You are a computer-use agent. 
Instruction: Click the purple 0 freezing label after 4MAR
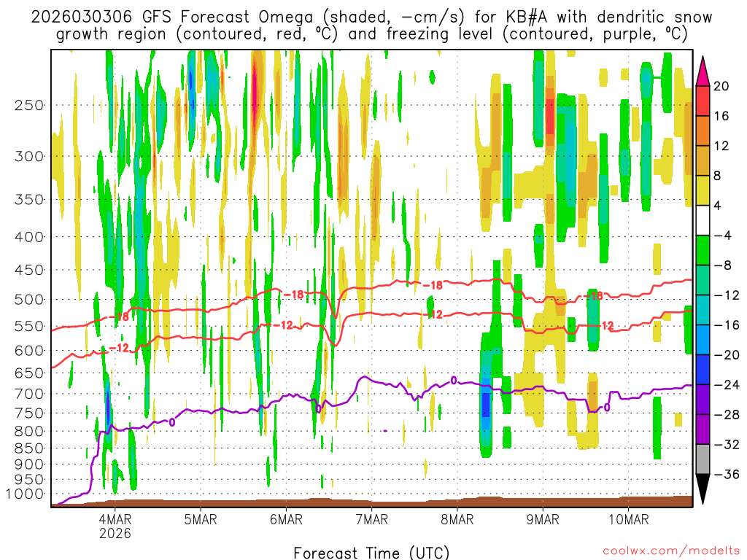[x=172, y=422]
